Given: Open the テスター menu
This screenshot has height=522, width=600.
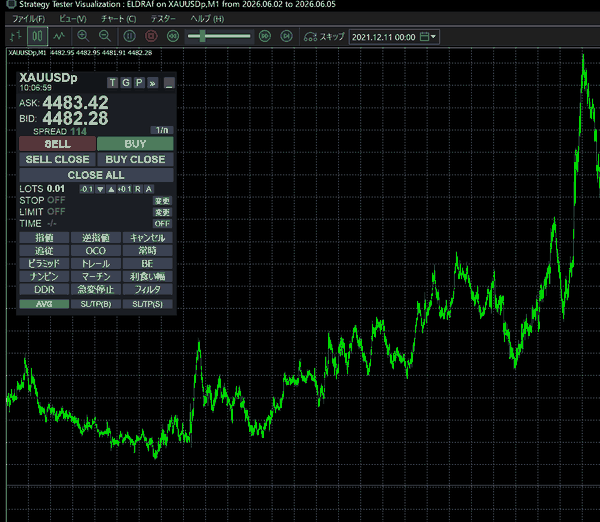Looking at the screenshot, I should [163, 19].
